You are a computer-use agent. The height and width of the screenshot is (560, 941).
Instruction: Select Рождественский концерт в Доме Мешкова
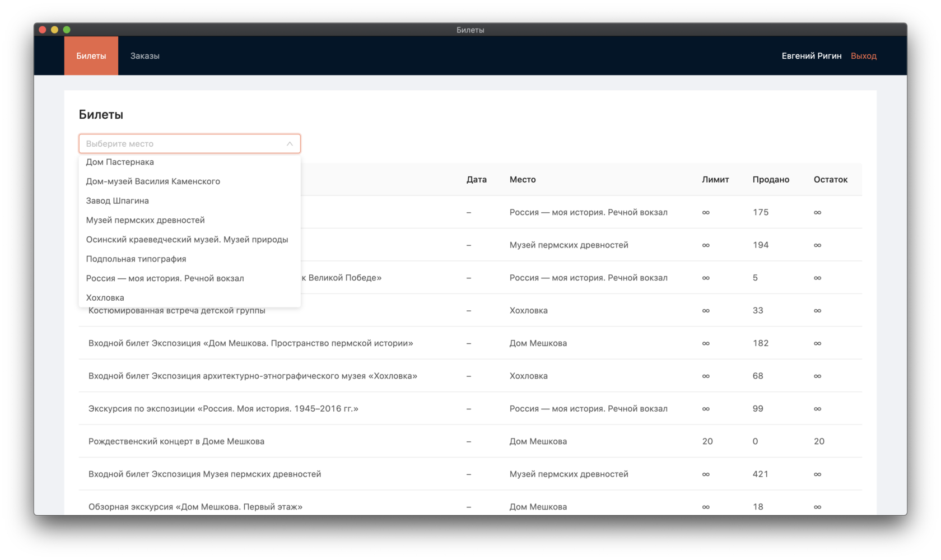point(470,442)
